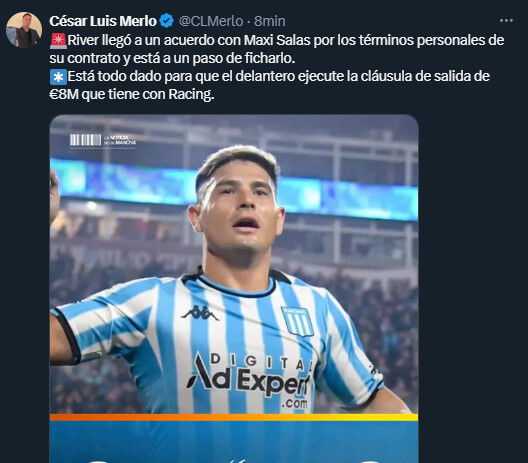
Task: Click the Kappa logo on the shirt
Action: coord(200,313)
